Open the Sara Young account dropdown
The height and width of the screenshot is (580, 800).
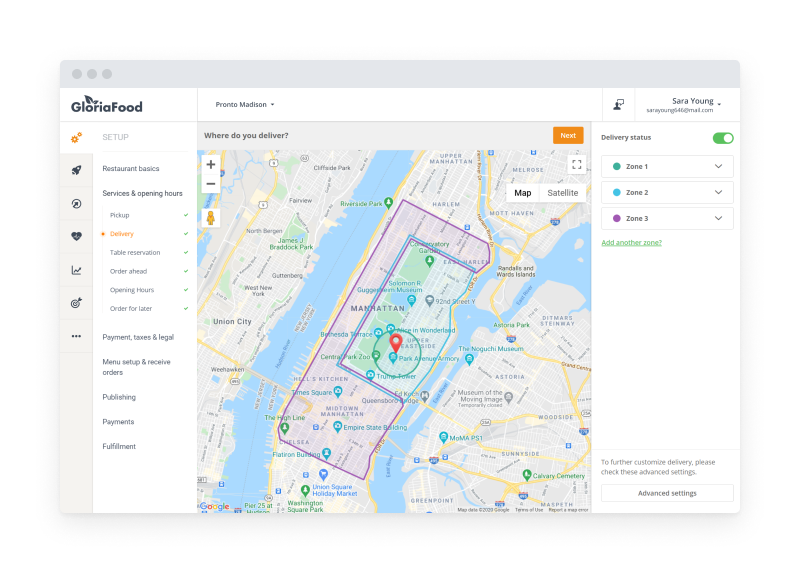[684, 105]
